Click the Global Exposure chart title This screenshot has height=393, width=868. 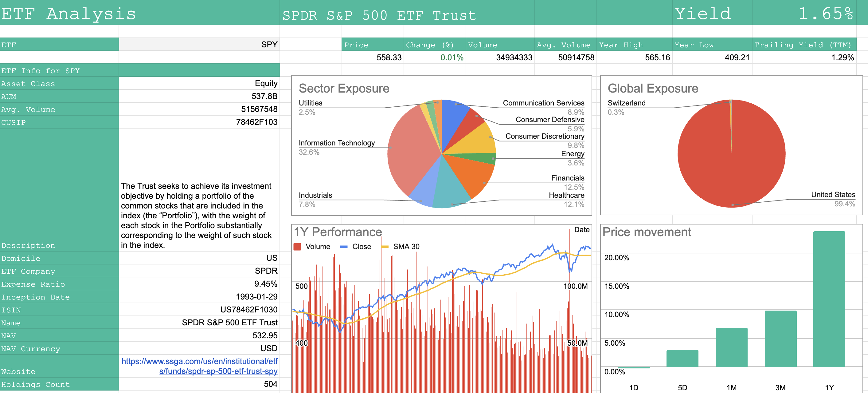pyautogui.click(x=653, y=88)
